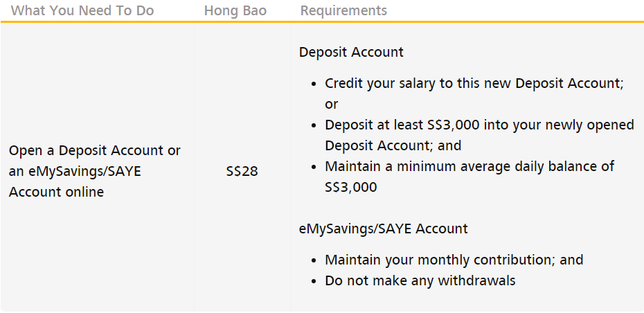Click the "Deposit Account; and" continuation line
This screenshot has width=644, height=313.
tap(393, 145)
